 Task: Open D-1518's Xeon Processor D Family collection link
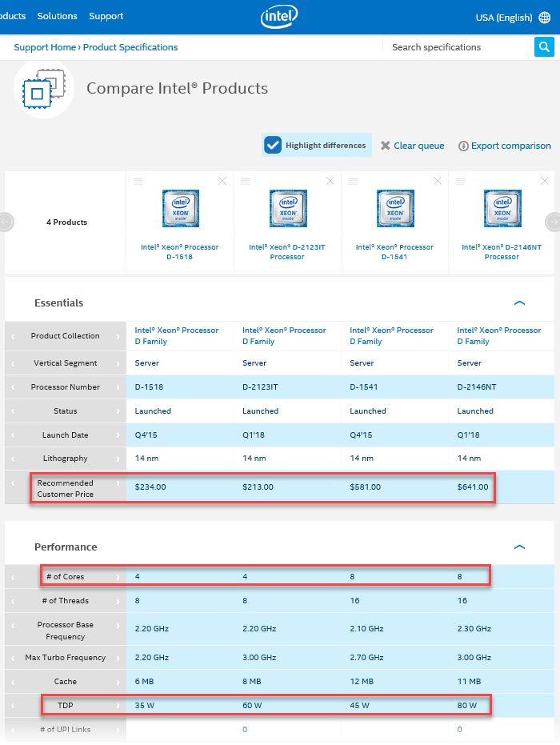177,336
